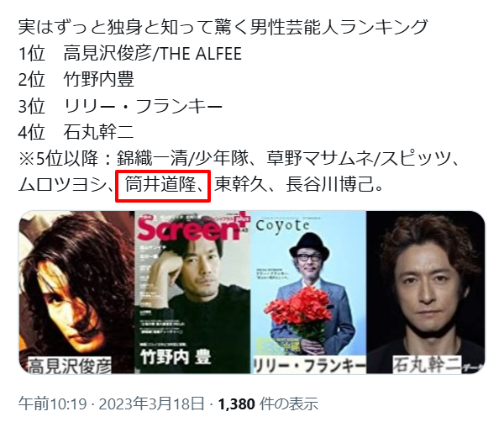
Task: Click the name 長谷川博己 in the tweet
Action: click(330, 184)
